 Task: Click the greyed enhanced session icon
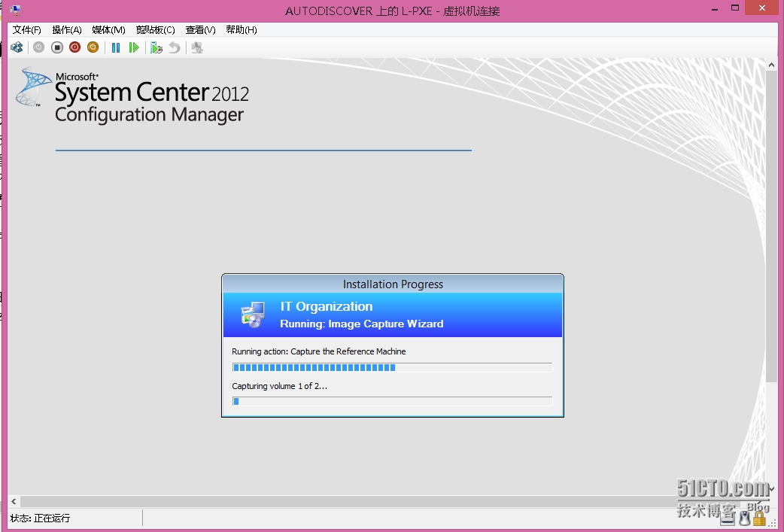[x=197, y=47]
